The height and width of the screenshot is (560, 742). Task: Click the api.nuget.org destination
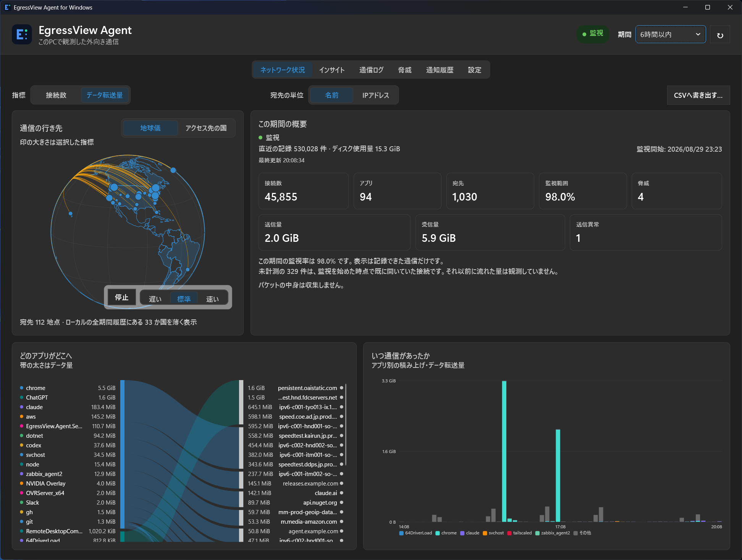click(x=320, y=502)
